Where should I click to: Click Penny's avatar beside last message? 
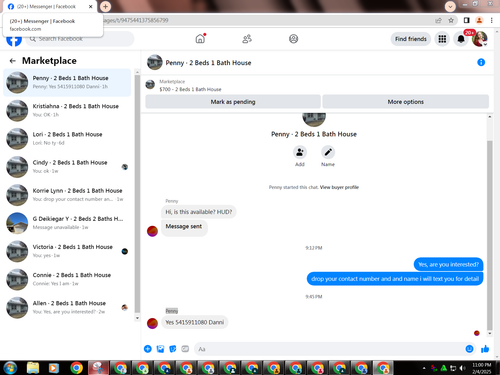click(152, 323)
